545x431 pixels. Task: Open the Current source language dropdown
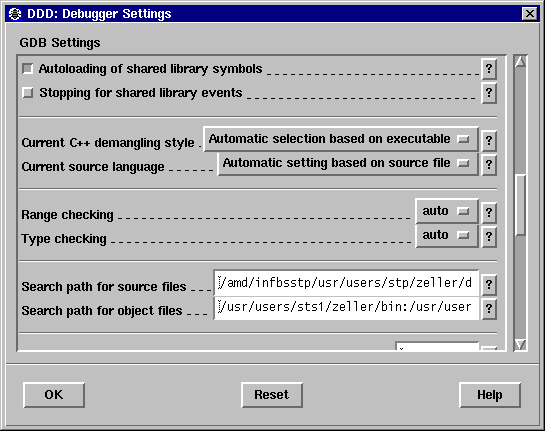(348, 163)
